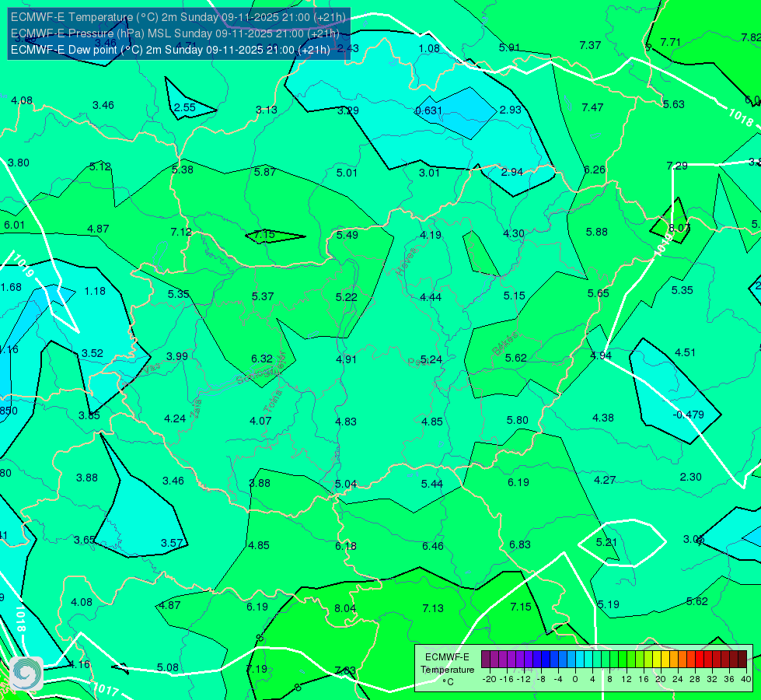
Task: Click the legend tick label '32'
Action: 712,679
